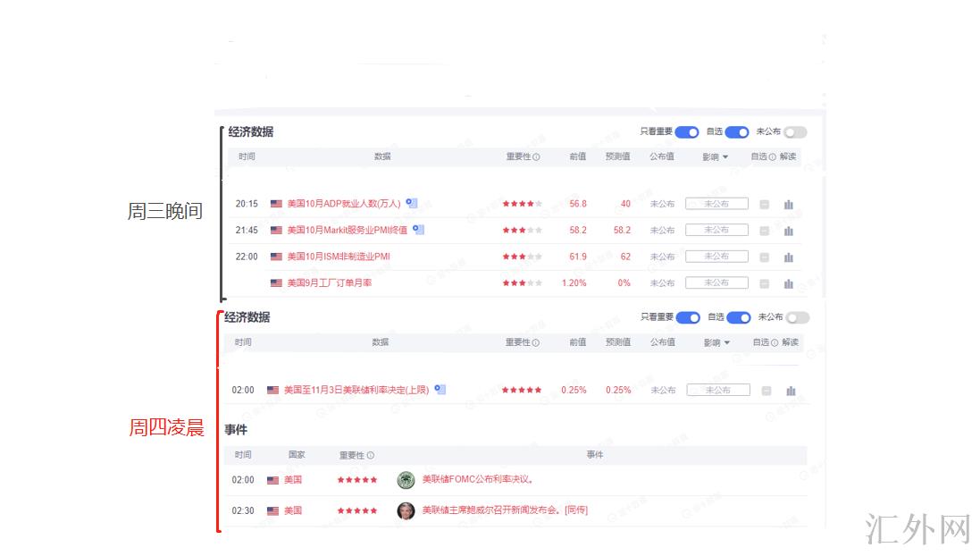980x556 pixels.
Task: Click 未公布 impact box in Markit PMI row
Action: pyautogui.click(x=716, y=230)
